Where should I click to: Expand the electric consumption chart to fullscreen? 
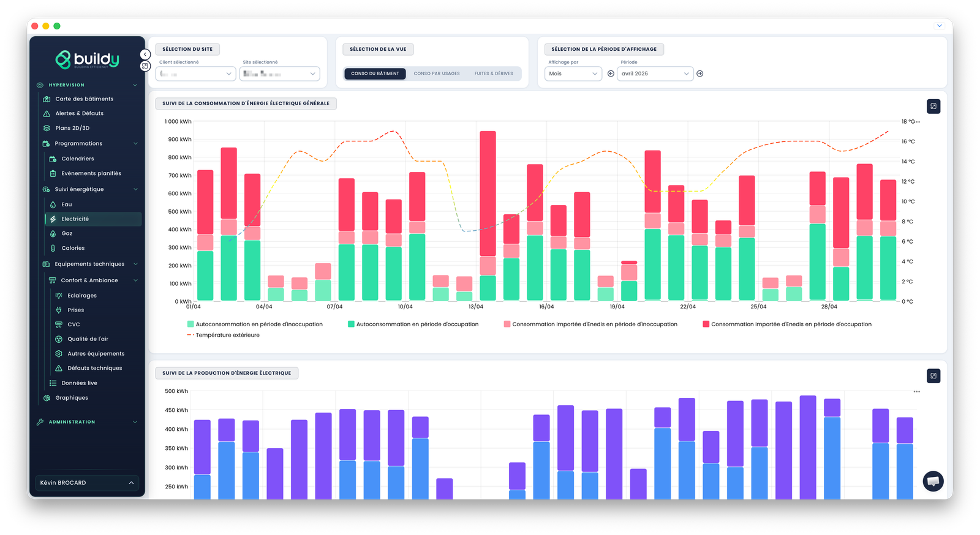933,107
